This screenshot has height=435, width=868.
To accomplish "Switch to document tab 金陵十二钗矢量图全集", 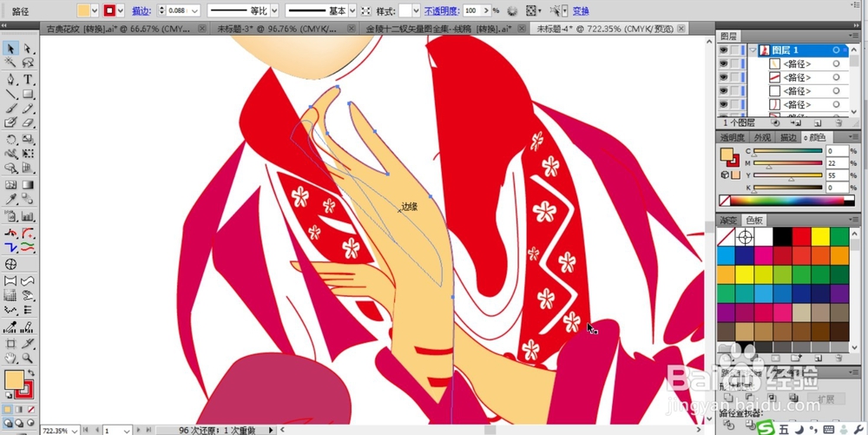I will click(437, 29).
